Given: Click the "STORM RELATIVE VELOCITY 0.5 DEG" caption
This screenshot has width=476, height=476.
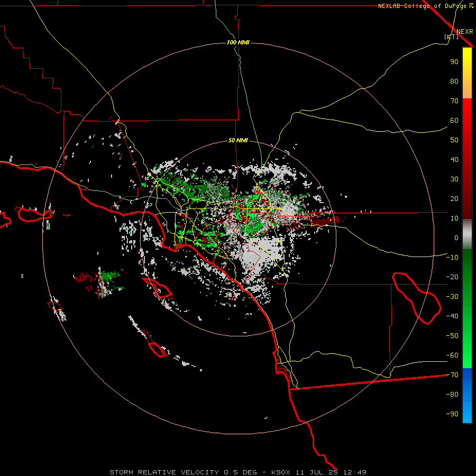Looking at the screenshot, I should [183, 472].
